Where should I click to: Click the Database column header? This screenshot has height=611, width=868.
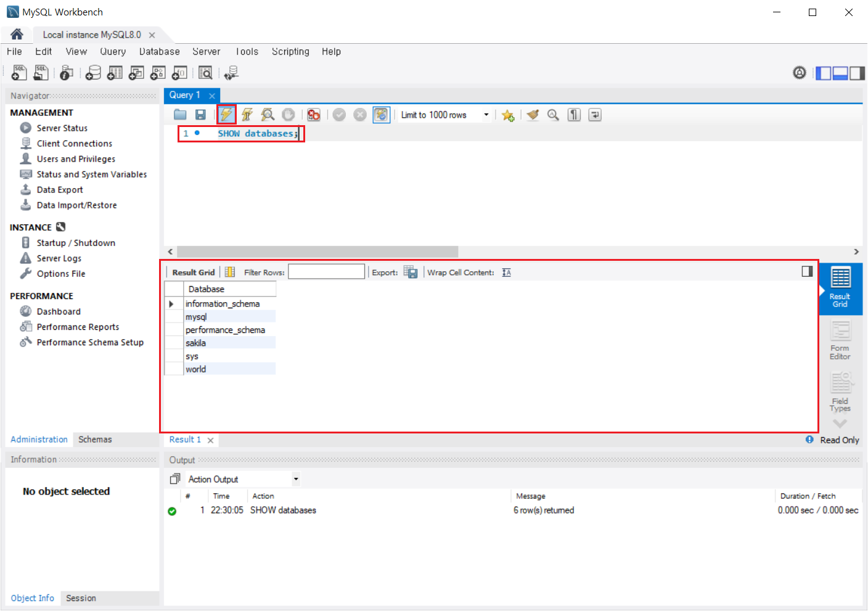tap(230, 289)
